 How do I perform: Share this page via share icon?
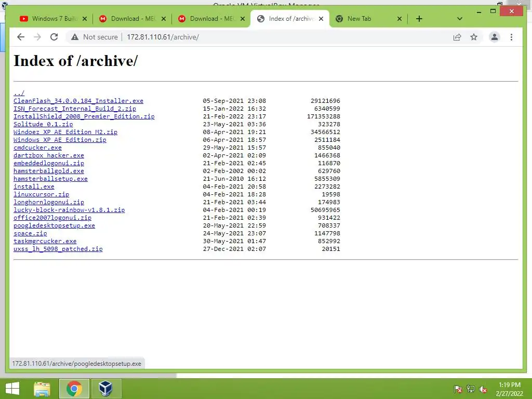click(x=457, y=37)
